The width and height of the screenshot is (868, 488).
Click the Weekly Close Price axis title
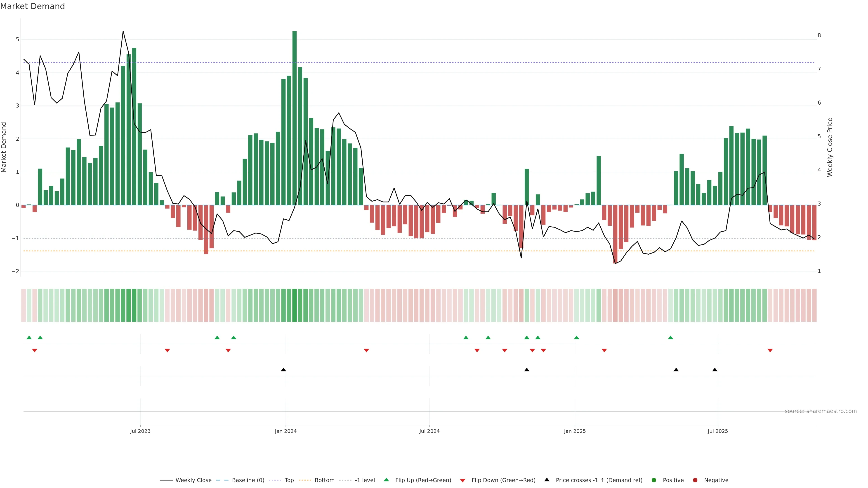tap(830, 147)
